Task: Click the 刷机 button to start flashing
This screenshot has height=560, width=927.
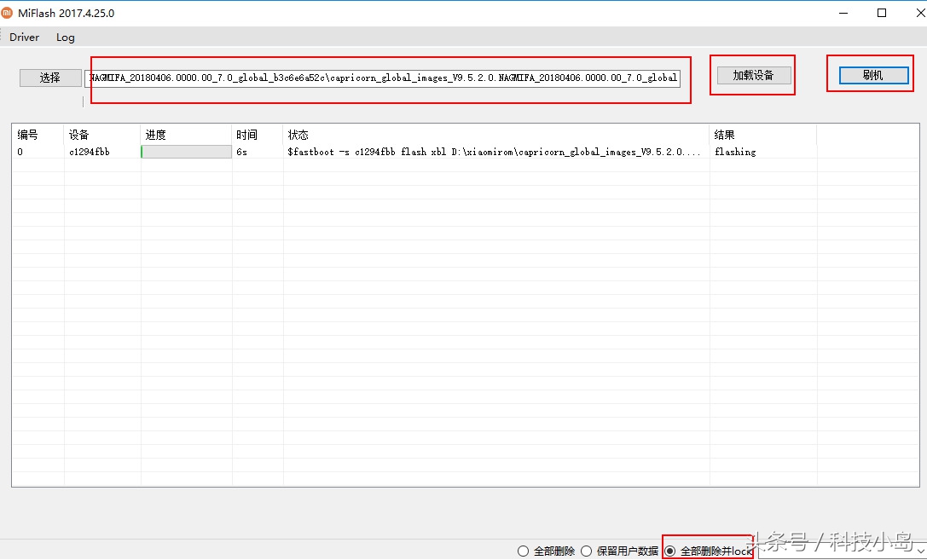Action: point(870,74)
